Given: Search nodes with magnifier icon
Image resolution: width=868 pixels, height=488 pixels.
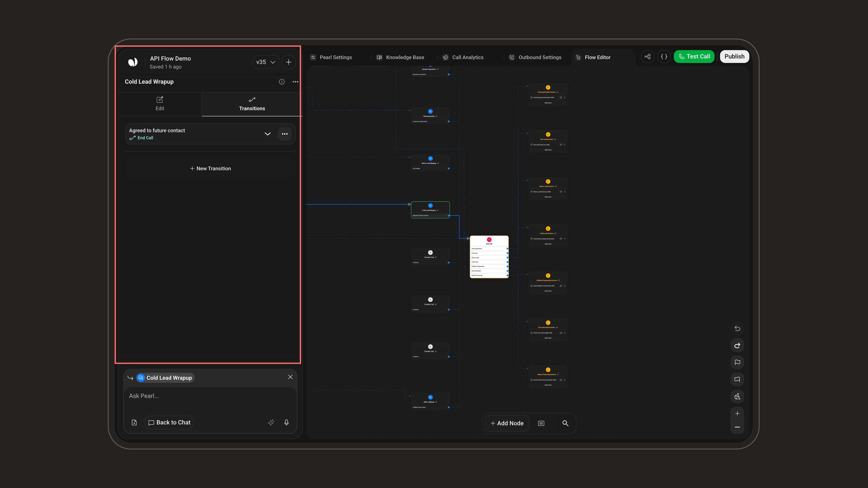Looking at the screenshot, I should coord(565,423).
